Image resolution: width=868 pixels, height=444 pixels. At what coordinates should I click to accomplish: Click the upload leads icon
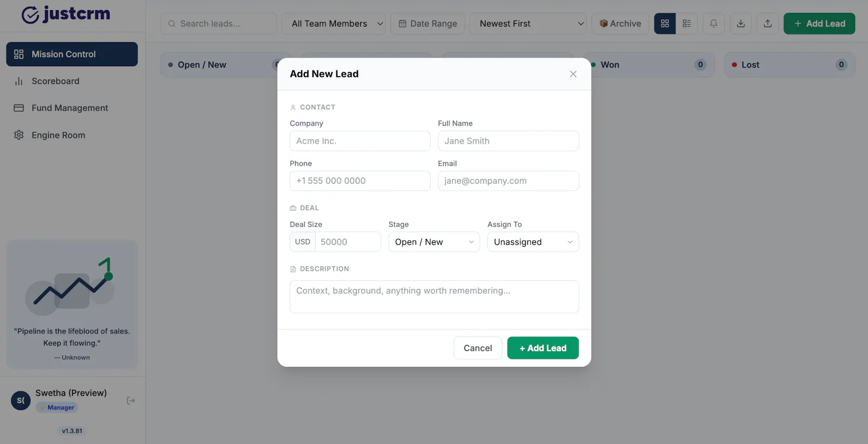point(768,24)
